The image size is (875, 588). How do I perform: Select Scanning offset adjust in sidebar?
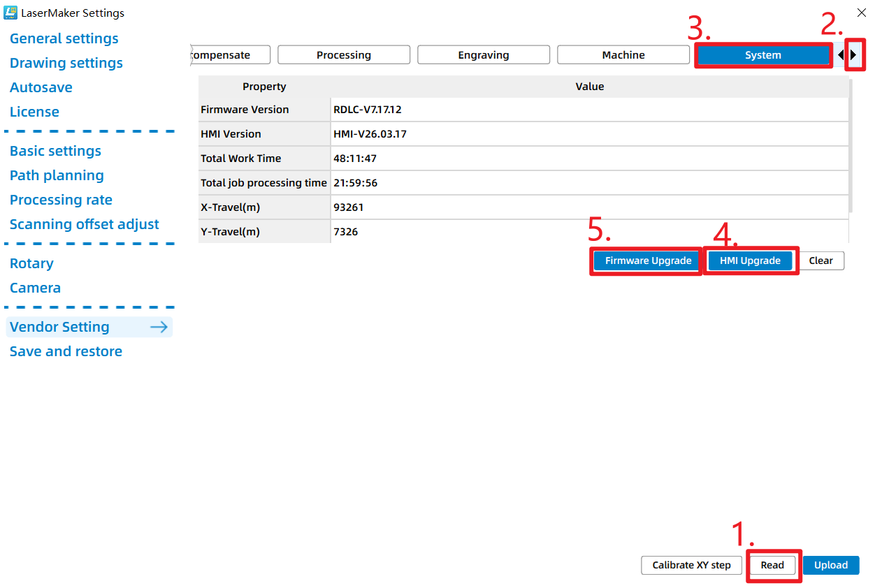click(85, 224)
